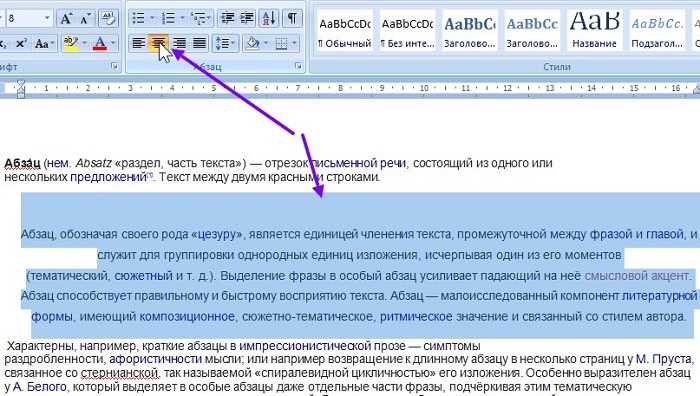Image resolution: width=700 pixels, height=396 pixels.
Task: Justify the text alignment
Action: tap(199, 43)
